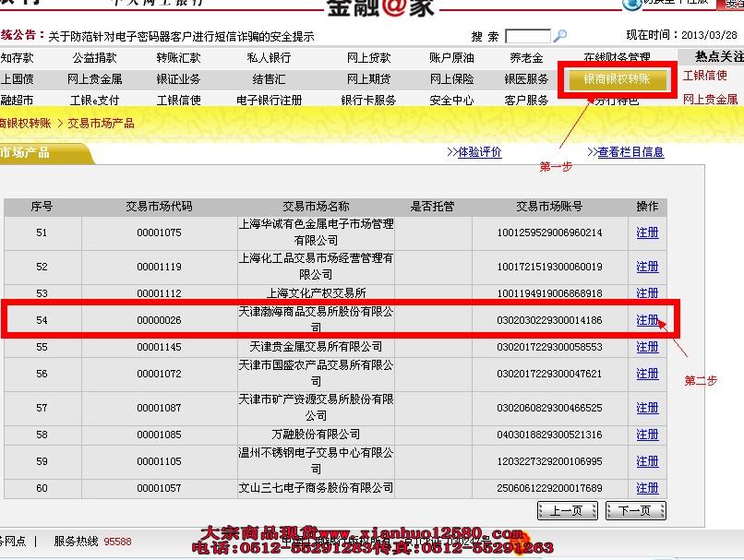Open 网上贷款 menu item
The width and height of the screenshot is (744, 560).
click(368, 58)
